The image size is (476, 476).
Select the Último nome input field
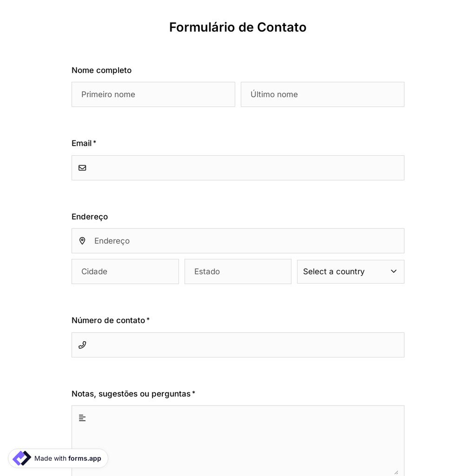322,94
